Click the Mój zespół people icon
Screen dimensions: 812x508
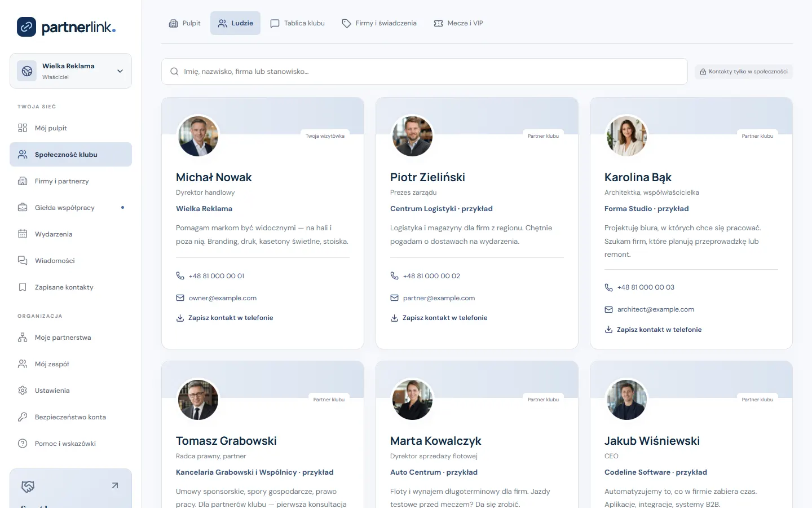pyautogui.click(x=23, y=364)
